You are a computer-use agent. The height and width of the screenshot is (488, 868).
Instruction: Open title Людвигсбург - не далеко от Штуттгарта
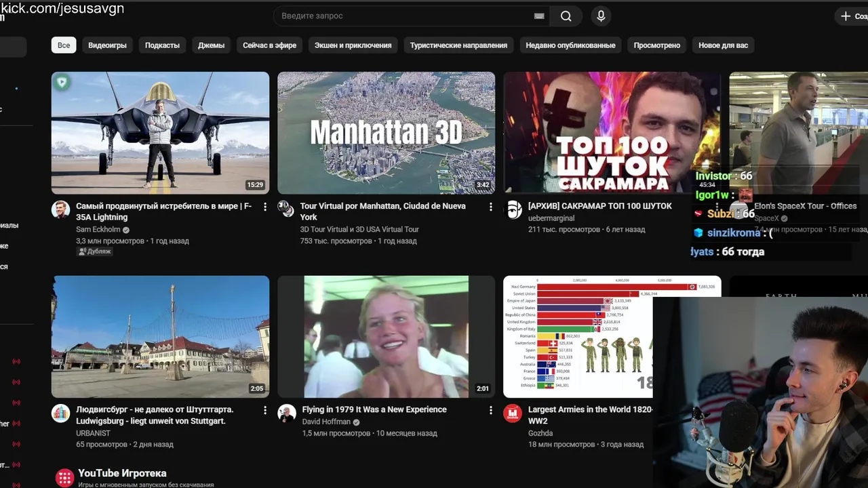(x=155, y=415)
